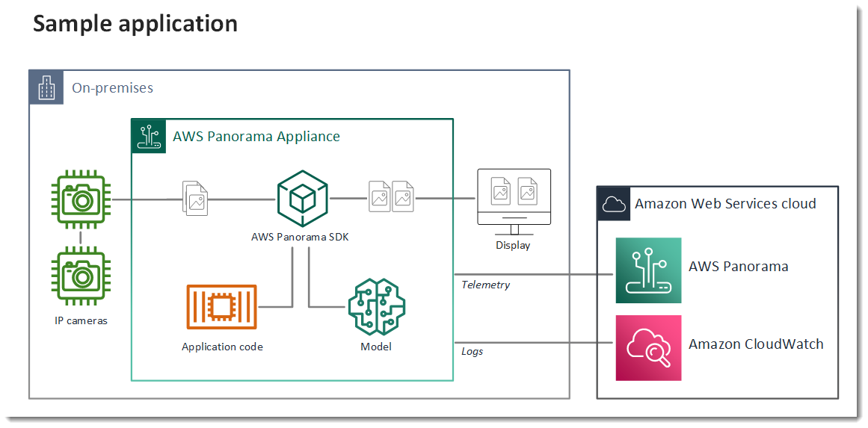Click the "AWS Panorama Appliance" heading text
This screenshot has width=868, height=428.
pyautogui.click(x=256, y=137)
